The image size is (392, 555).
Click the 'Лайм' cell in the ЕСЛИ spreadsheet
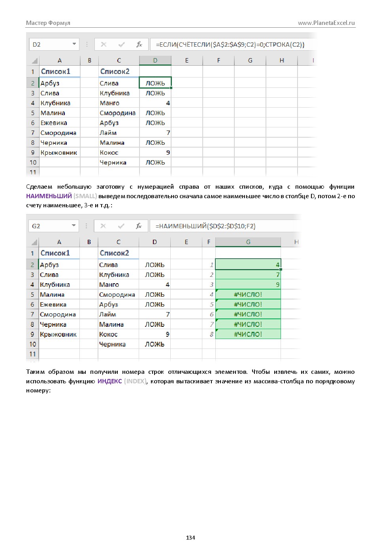tap(119, 133)
